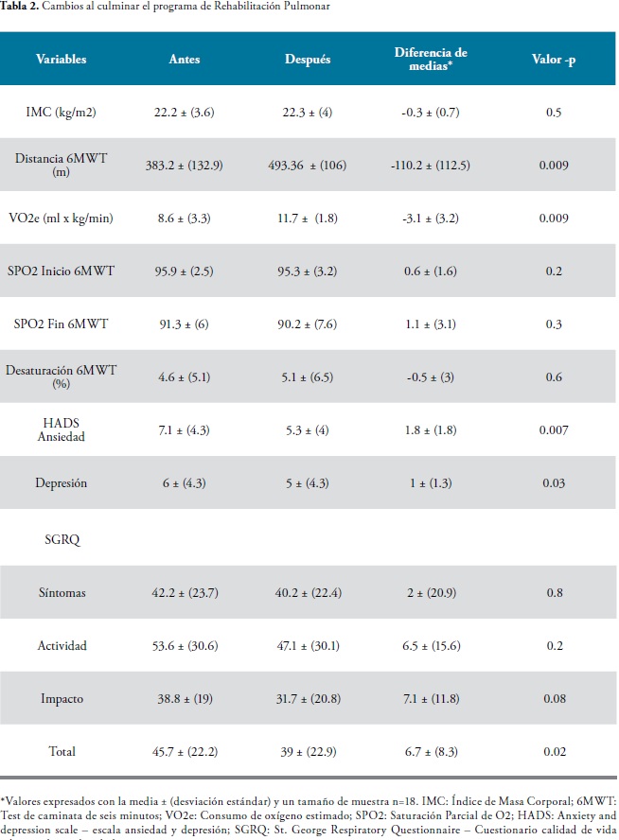Click the Depresión row label
619x840 pixels.
point(62,483)
